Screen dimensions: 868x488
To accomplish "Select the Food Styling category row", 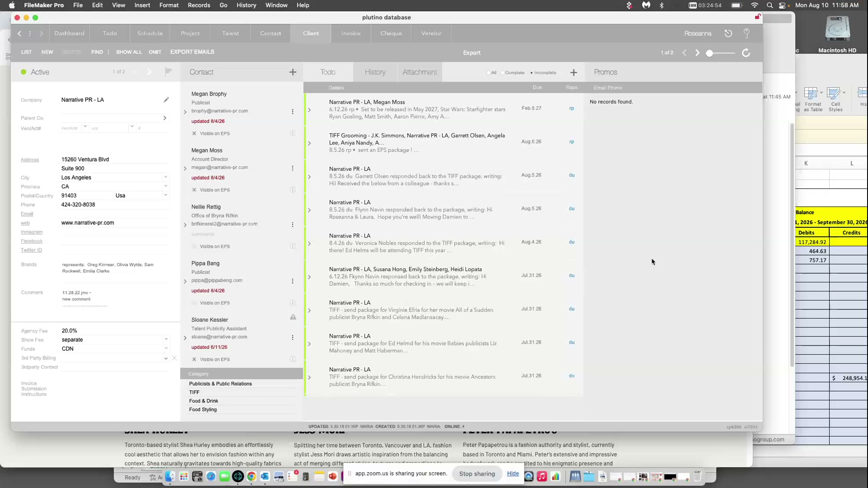I will pyautogui.click(x=242, y=409).
